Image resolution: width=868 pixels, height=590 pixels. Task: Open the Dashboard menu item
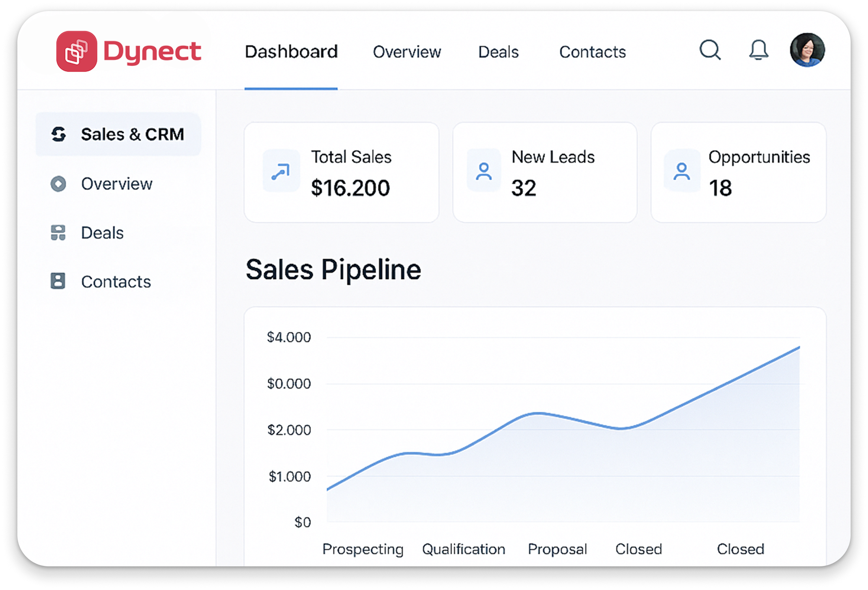point(291,52)
